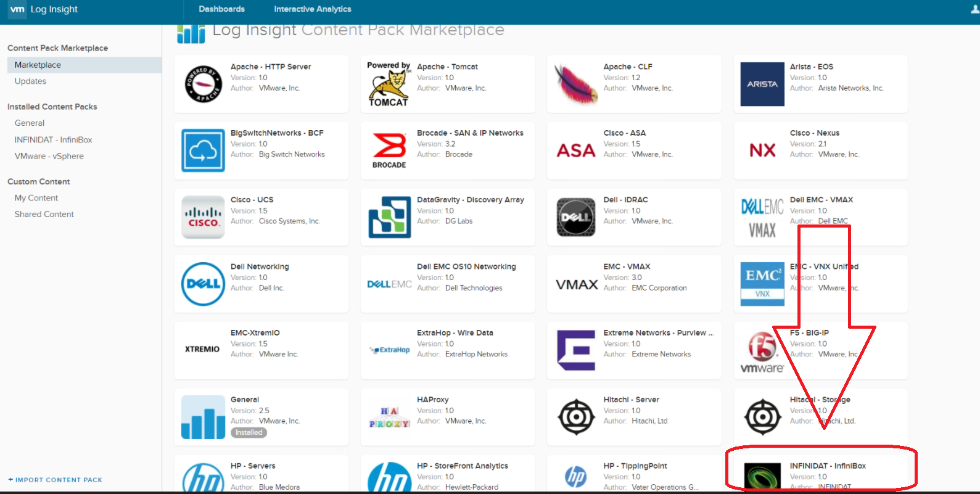The width and height of the screenshot is (980, 494).
Task: Open the BigSwitchNetworks cloud icon
Action: click(x=203, y=150)
